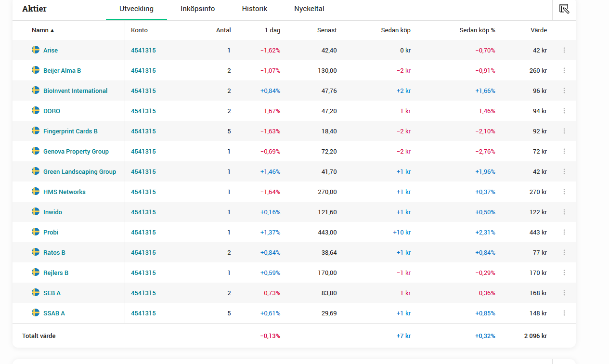Sort by the 1 dag column
This screenshot has height=364, width=609.
[x=272, y=30]
